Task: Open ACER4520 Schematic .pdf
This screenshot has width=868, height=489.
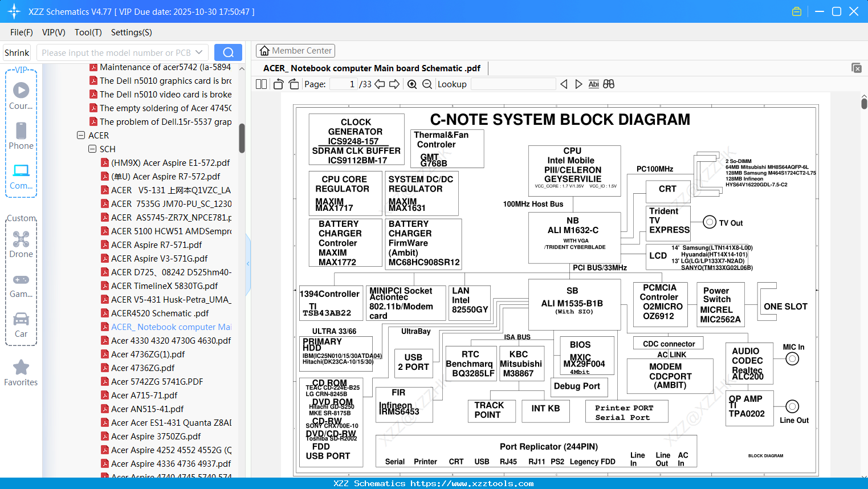Action: [160, 313]
